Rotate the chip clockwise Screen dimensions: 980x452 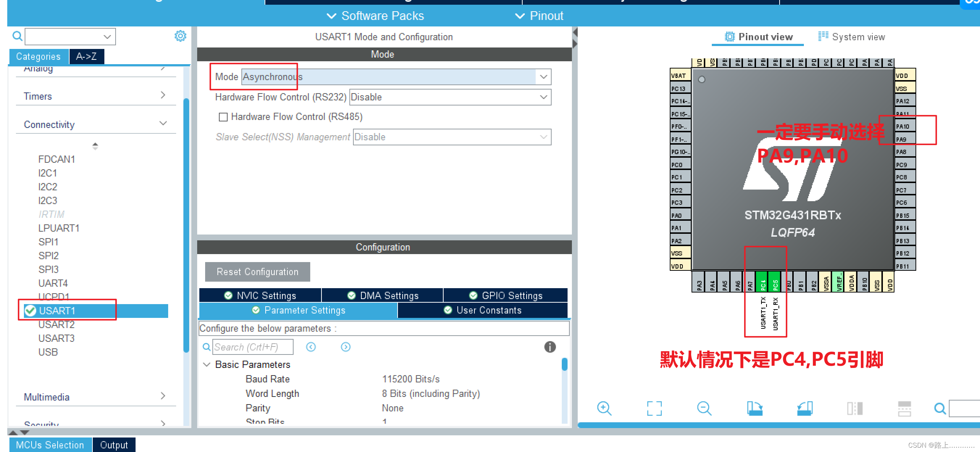click(x=755, y=408)
